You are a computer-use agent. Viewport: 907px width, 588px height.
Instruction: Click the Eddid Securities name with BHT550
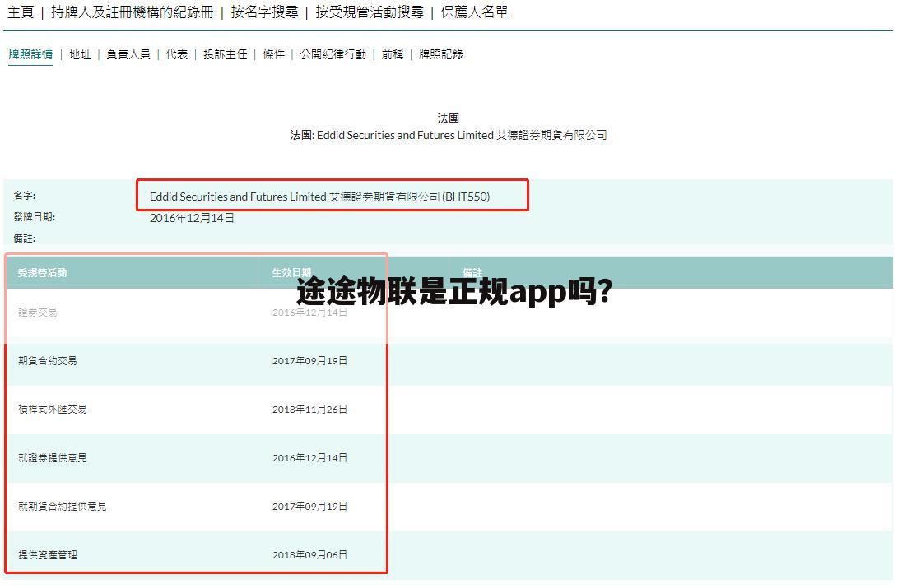pyautogui.click(x=320, y=197)
